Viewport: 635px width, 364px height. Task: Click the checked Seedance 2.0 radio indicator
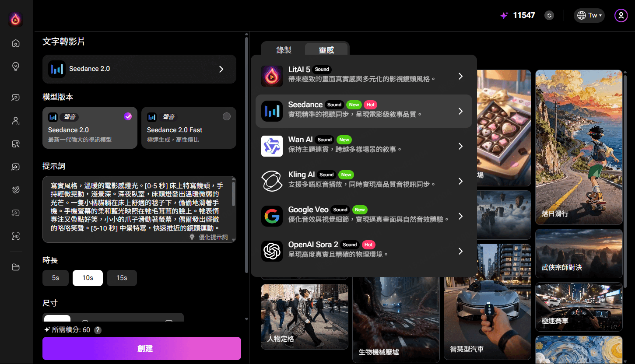pyautogui.click(x=128, y=116)
